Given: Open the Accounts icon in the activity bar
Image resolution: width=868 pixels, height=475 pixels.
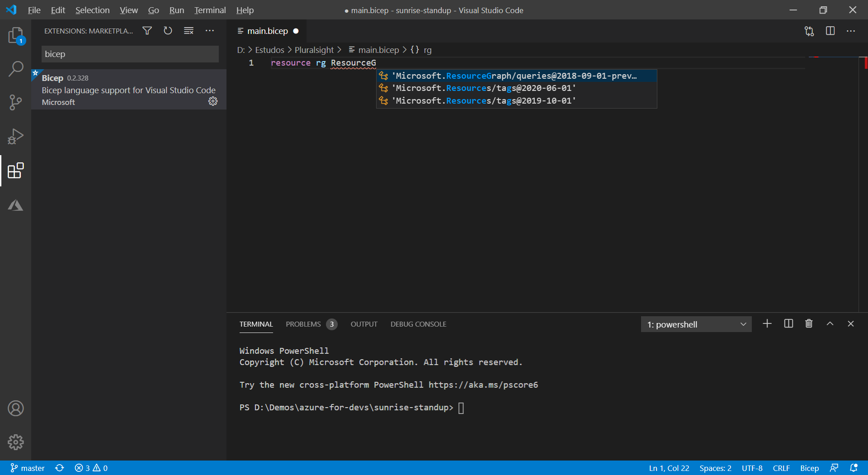Looking at the screenshot, I should tap(16, 408).
